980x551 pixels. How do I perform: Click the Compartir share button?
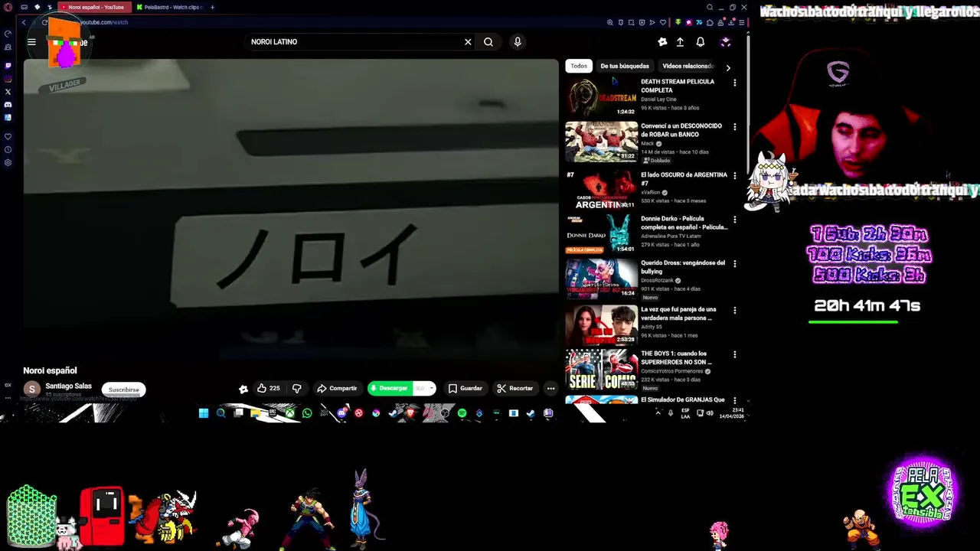337,388
